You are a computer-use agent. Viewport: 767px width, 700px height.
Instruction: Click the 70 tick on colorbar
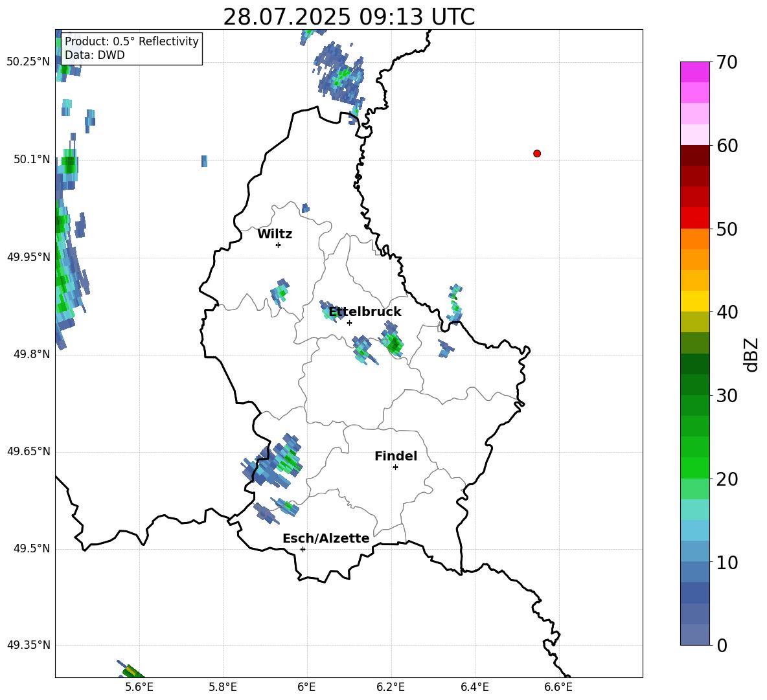pyautogui.click(x=727, y=62)
